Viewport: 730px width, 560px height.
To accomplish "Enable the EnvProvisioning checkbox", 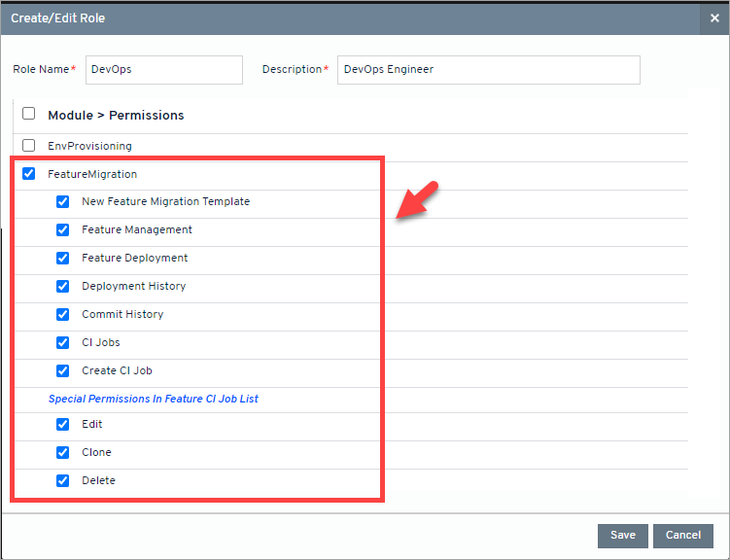I will (x=29, y=146).
